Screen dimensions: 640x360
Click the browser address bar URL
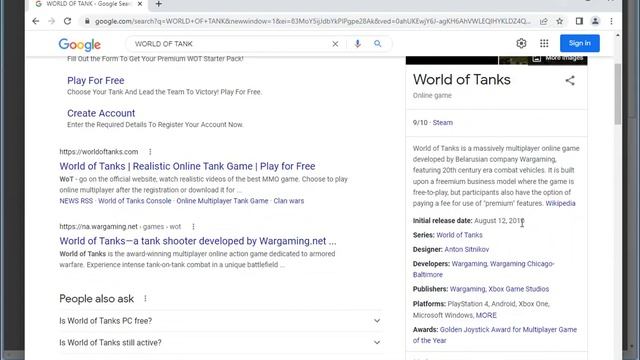click(x=312, y=21)
